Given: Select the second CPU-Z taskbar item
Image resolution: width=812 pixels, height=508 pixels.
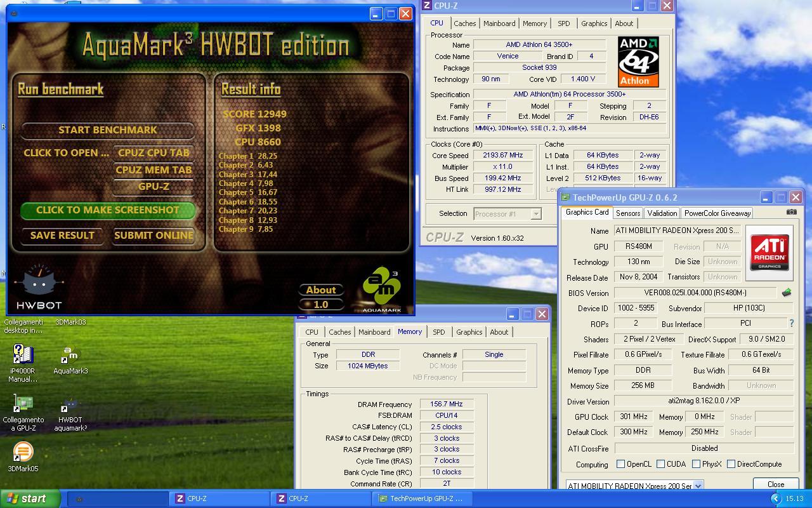Looking at the screenshot, I should 322,498.
